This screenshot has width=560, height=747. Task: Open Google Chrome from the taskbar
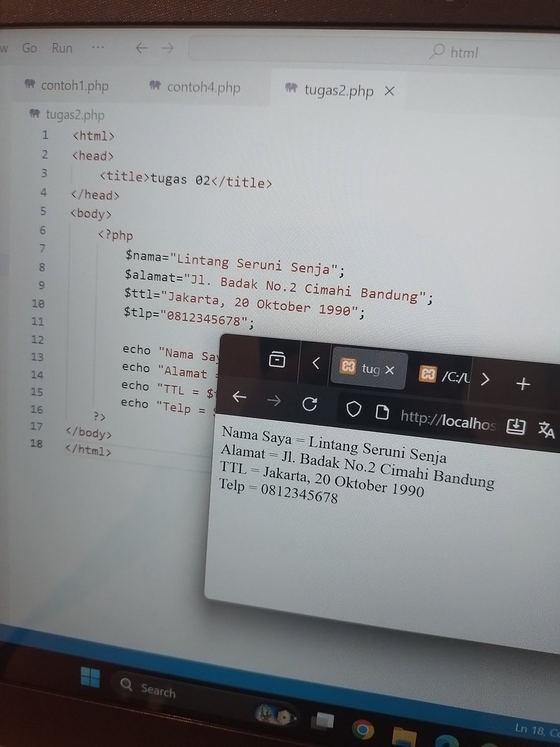362,730
